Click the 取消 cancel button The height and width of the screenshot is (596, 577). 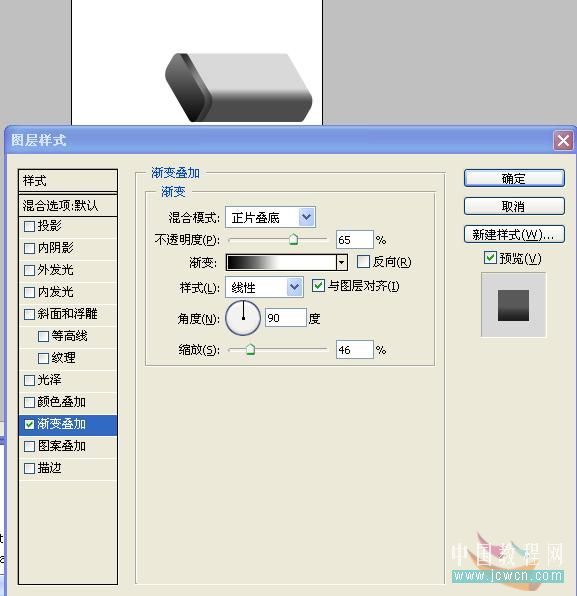pyautogui.click(x=514, y=206)
